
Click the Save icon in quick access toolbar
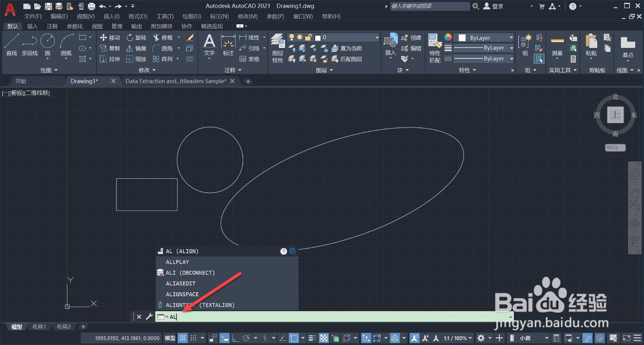click(48, 6)
